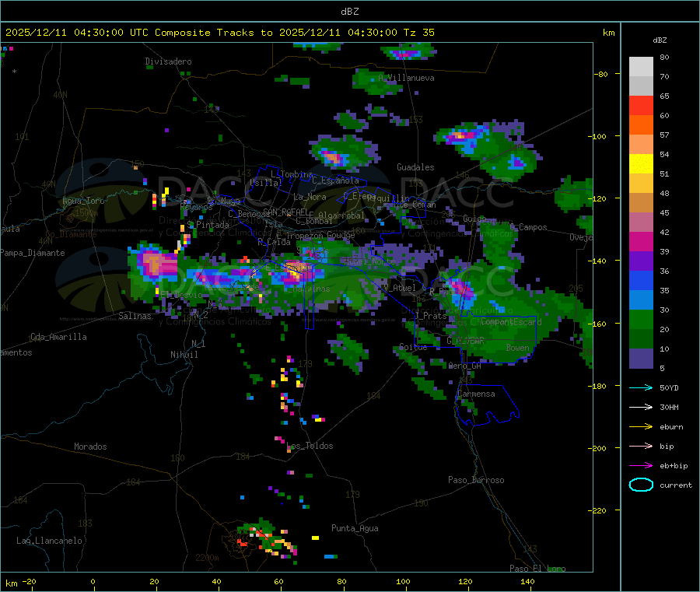The width and height of the screenshot is (700, 592).
Task: Pick the red swatch between 65 and 60
Action: [x=641, y=105]
